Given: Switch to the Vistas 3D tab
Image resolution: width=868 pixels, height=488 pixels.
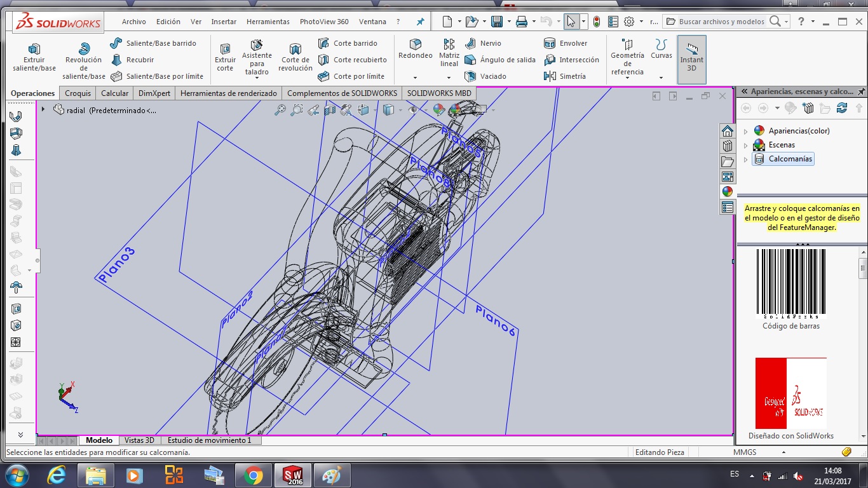Looking at the screenshot, I should 139,440.
